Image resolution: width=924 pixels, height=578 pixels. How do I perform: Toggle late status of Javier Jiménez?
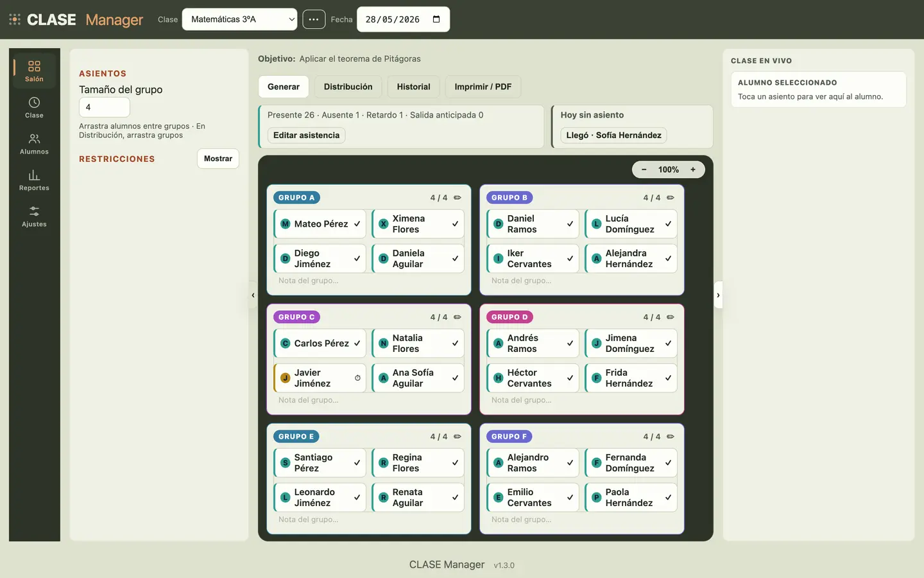click(x=357, y=378)
